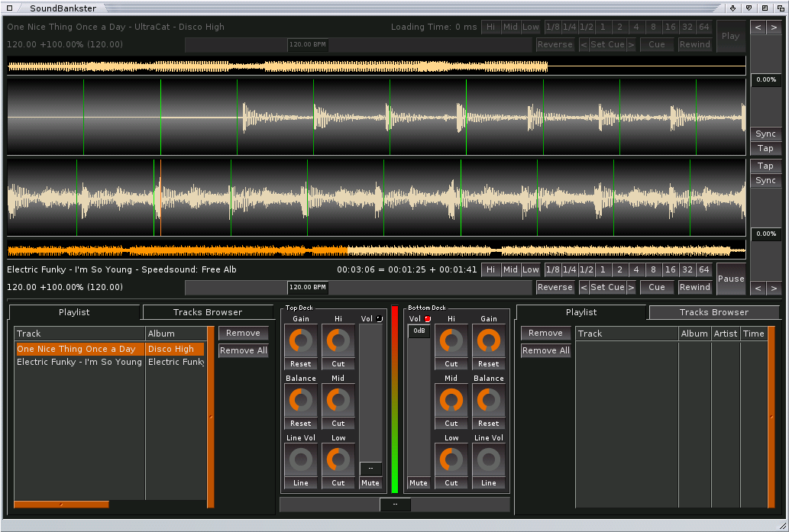Click the Bottom Deck Mid knob
The image size is (789, 532).
click(x=451, y=400)
